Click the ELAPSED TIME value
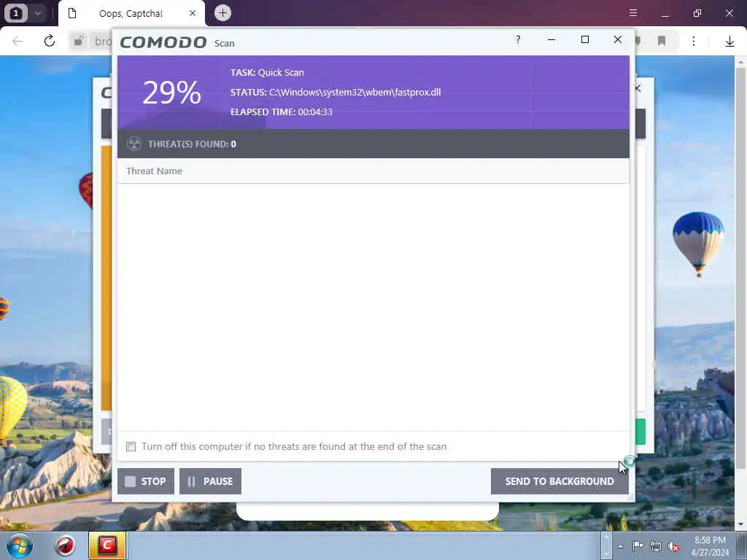 pos(315,112)
